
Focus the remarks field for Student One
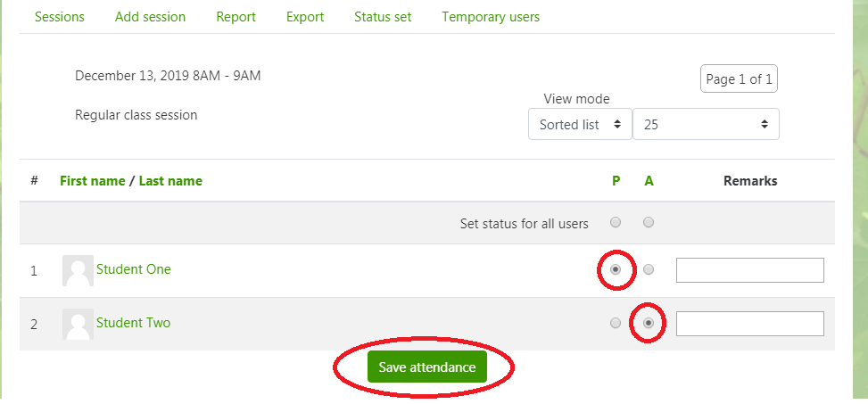click(x=750, y=270)
